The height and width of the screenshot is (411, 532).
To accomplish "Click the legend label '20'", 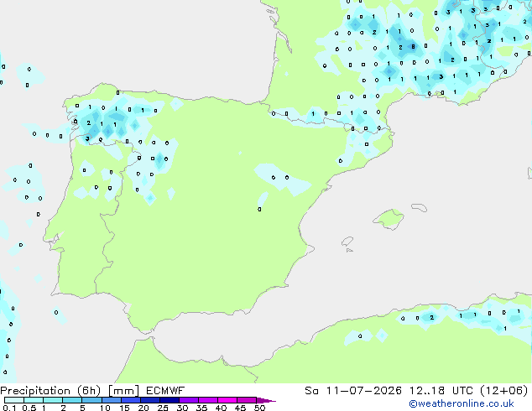I will [x=143, y=408].
